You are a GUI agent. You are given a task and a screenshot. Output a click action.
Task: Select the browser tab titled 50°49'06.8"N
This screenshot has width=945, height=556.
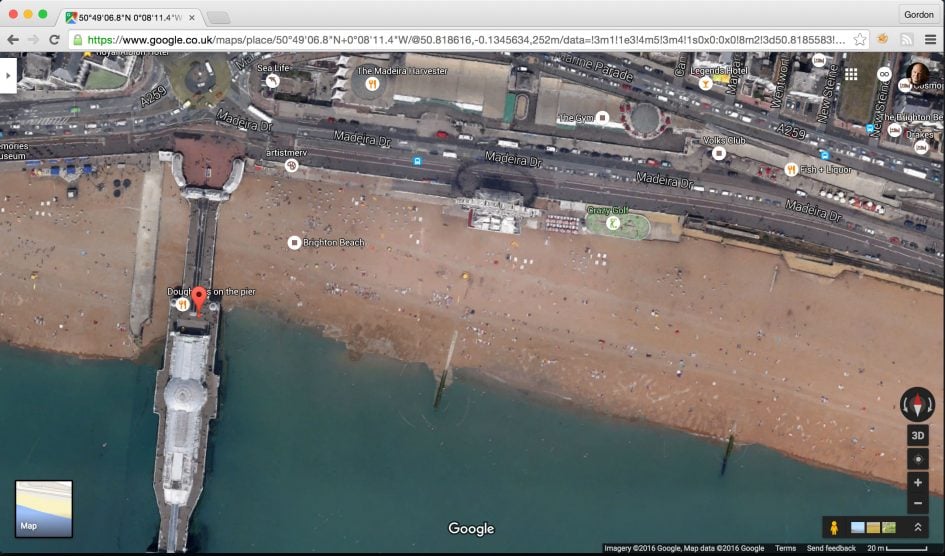tap(131, 17)
